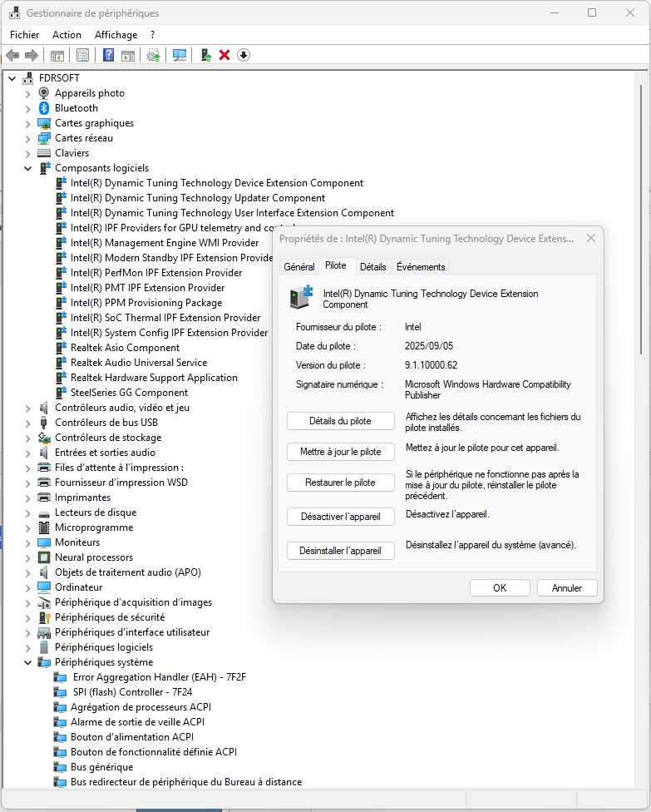Collapse the Composants logiciels category
This screenshot has width=651, height=812.
(x=27, y=168)
